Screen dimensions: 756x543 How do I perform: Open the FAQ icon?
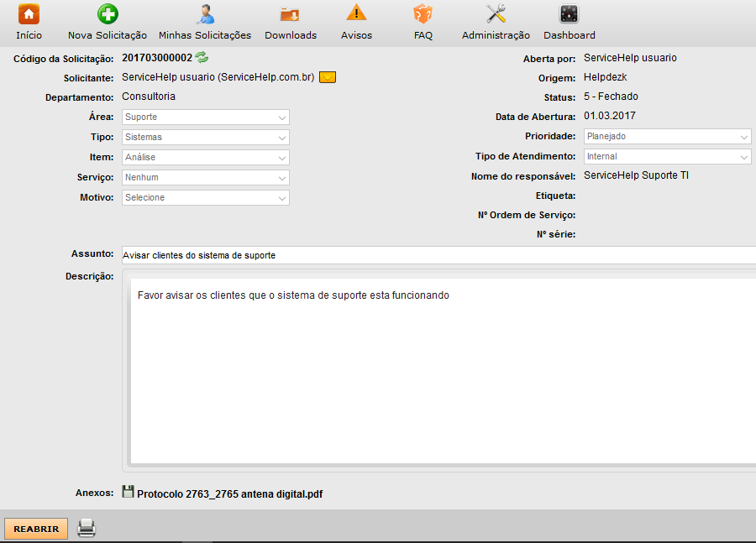(x=423, y=14)
